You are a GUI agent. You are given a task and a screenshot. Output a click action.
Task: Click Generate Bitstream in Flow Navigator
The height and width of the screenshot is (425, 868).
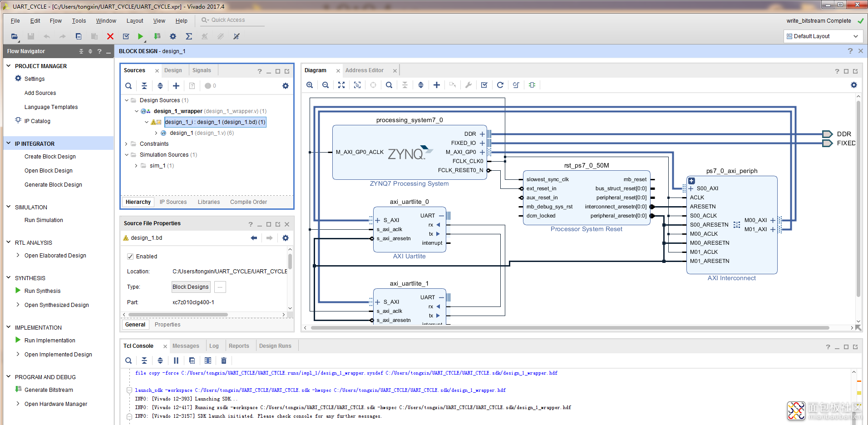point(49,390)
